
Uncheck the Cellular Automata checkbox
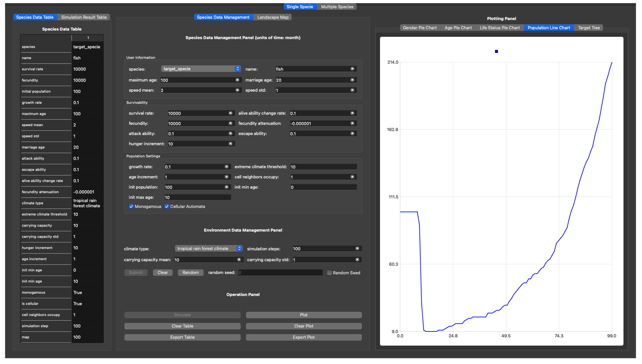tap(167, 206)
